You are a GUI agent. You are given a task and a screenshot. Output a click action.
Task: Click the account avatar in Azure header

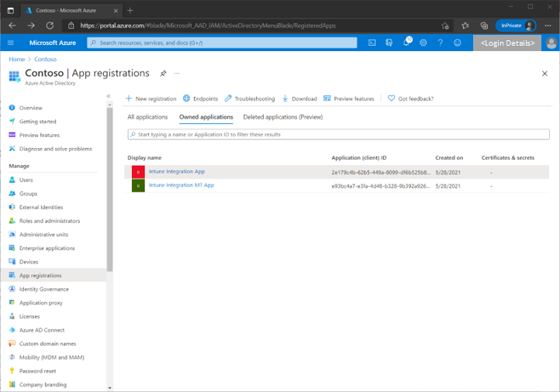tap(551, 43)
